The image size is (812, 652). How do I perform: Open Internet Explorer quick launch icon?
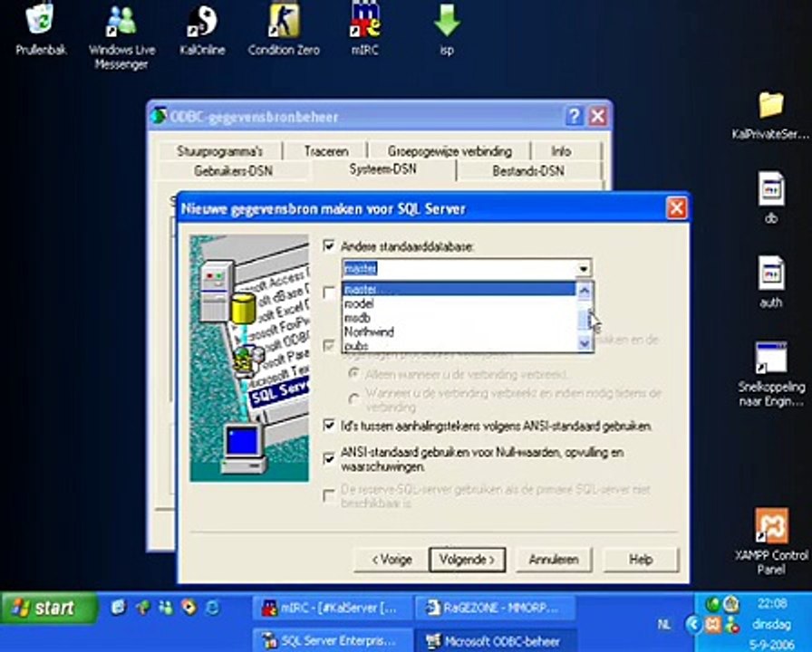click(213, 607)
